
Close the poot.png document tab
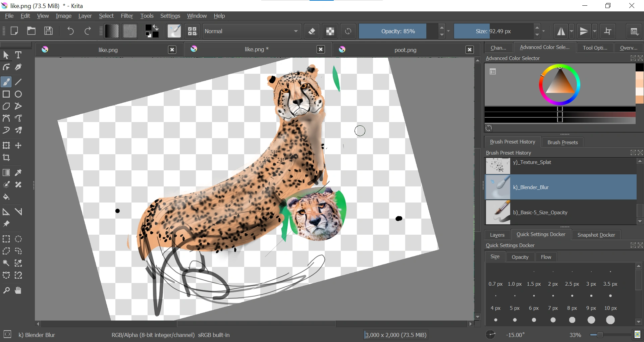(x=470, y=50)
